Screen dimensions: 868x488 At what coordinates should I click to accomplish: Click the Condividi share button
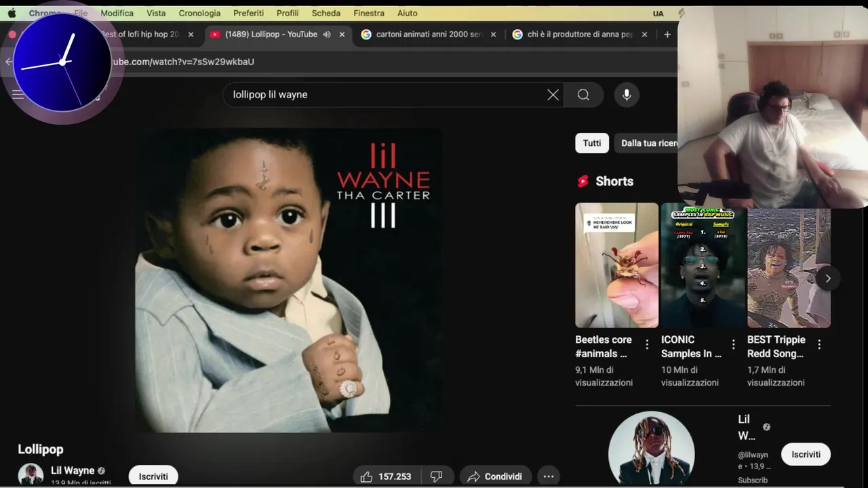pos(495,476)
